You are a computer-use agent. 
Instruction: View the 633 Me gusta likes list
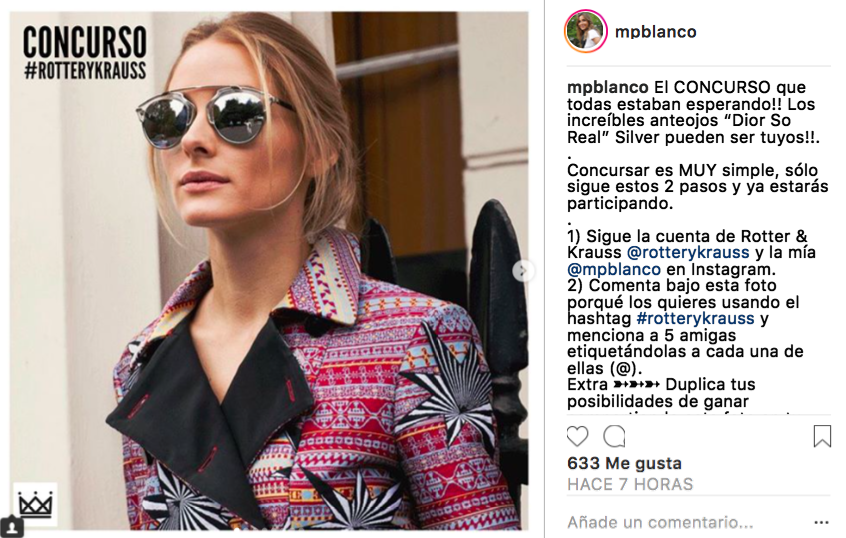(x=624, y=463)
